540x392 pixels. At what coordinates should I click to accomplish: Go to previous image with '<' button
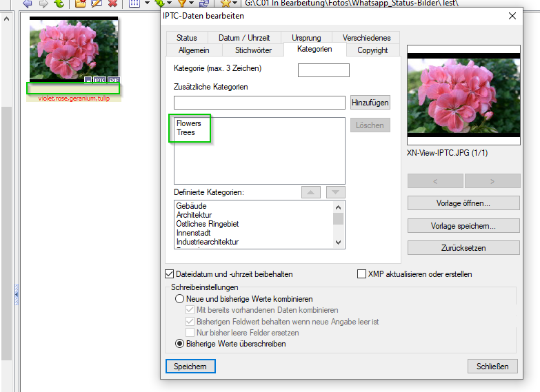pyautogui.click(x=435, y=181)
